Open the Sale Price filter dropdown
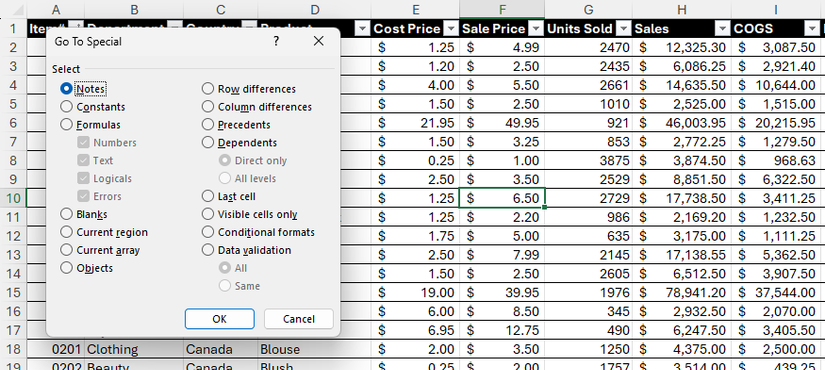 tap(536, 29)
